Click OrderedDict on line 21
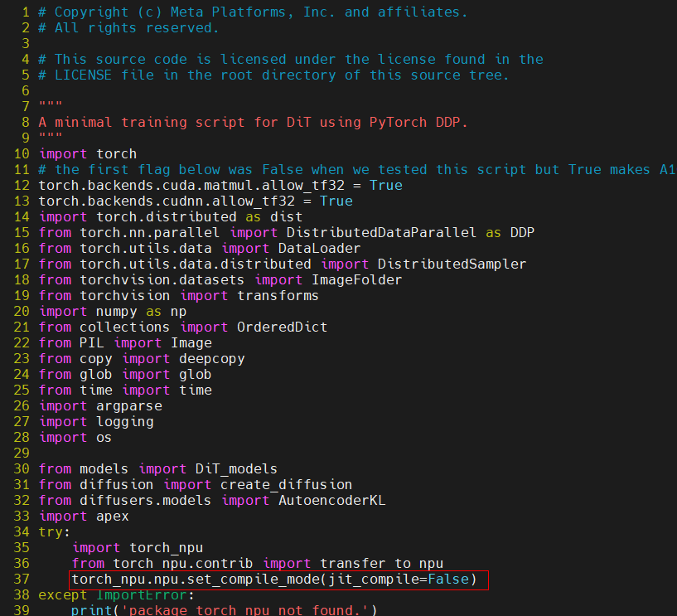Screen dimensions: 677x616 tap(282, 327)
